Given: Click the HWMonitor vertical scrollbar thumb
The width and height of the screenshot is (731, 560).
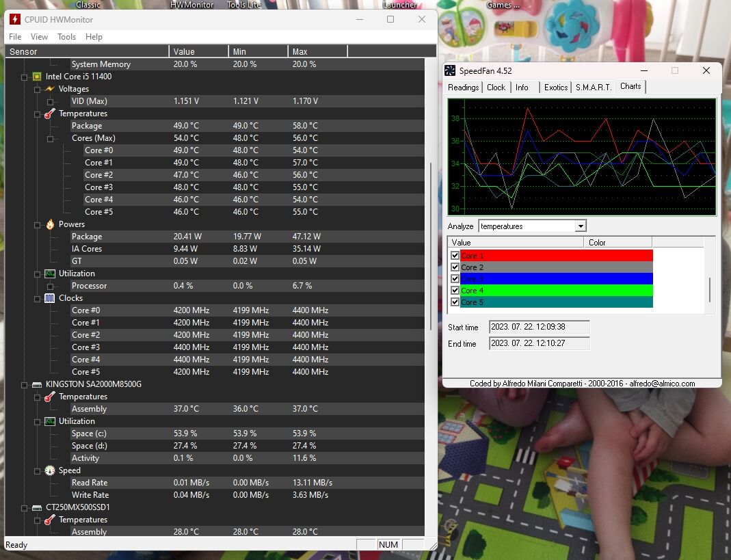Looking at the screenshot, I should pyautogui.click(x=430, y=246).
